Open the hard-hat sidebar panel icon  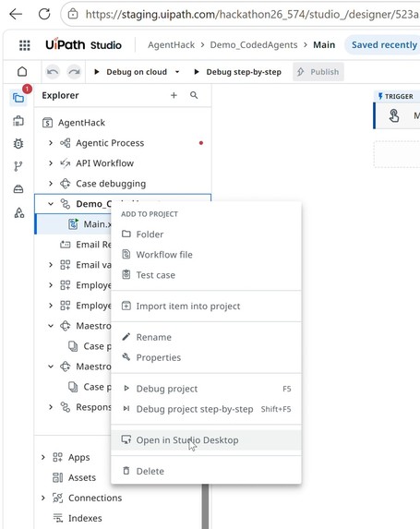(18, 189)
